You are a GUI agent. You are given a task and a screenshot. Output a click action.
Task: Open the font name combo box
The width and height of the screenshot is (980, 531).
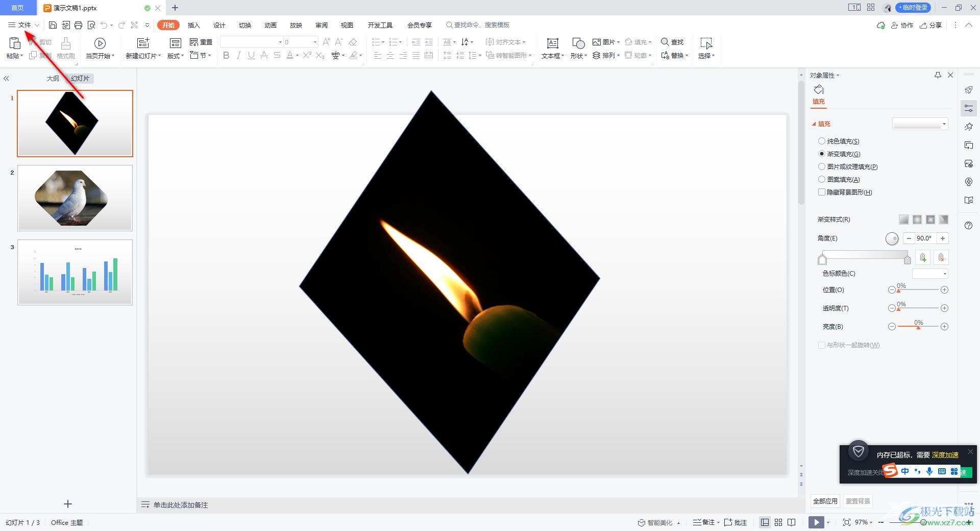point(252,42)
